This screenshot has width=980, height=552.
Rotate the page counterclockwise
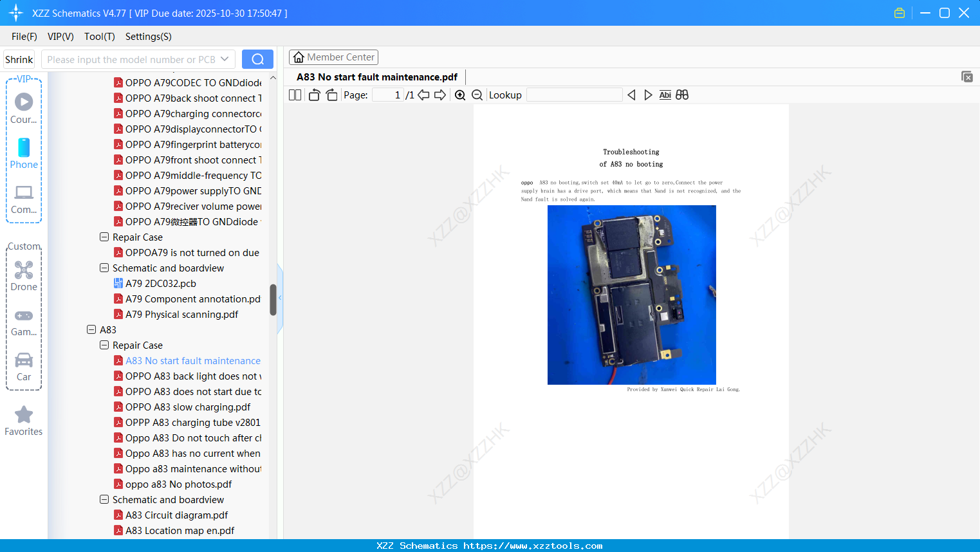(x=314, y=95)
